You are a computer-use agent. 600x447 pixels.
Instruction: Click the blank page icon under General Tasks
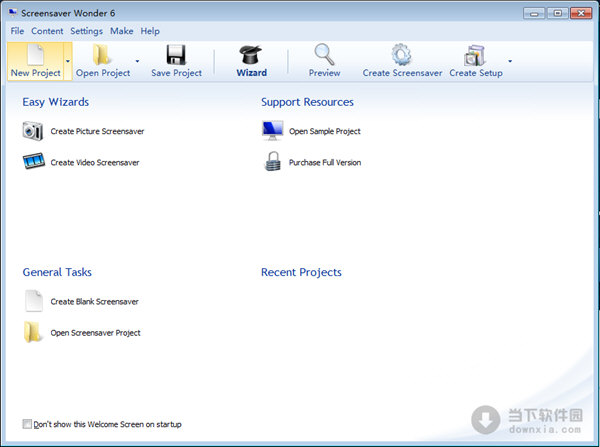34,301
